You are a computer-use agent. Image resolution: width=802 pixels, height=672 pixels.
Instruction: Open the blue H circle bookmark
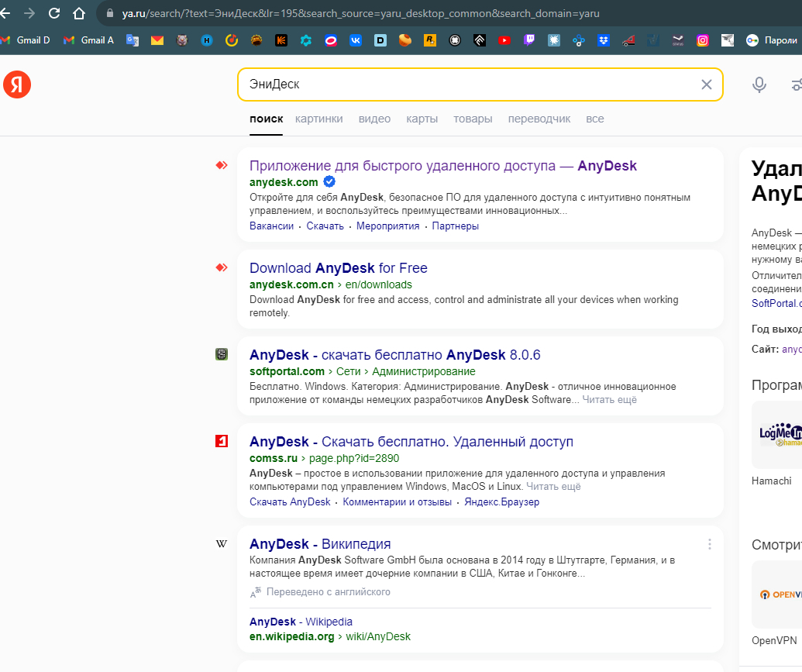click(207, 40)
